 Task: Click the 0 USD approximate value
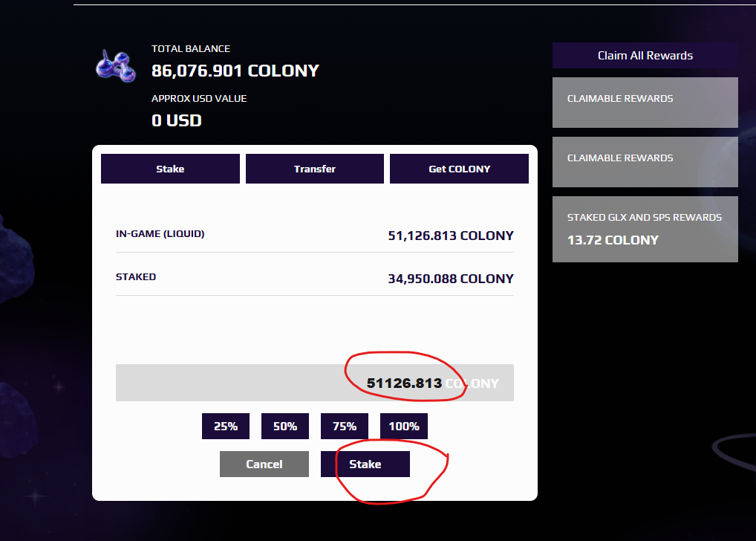(177, 120)
